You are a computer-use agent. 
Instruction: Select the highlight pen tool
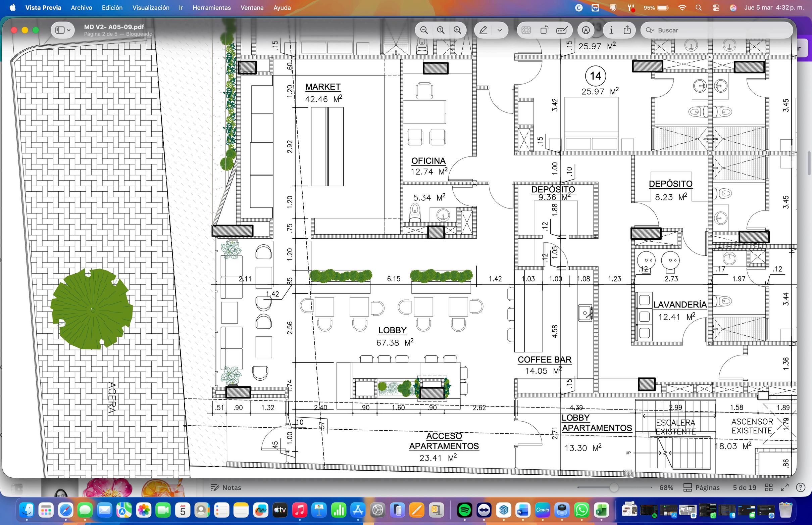pyautogui.click(x=483, y=30)
